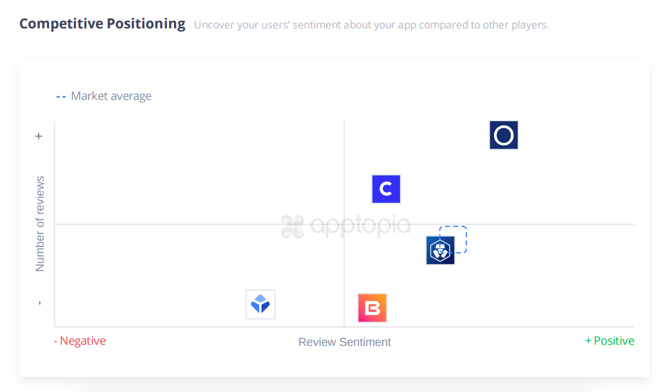Select the blue C app icon
Image resolution: width=668 pixels, height=392 pixels.
[386, 189]
